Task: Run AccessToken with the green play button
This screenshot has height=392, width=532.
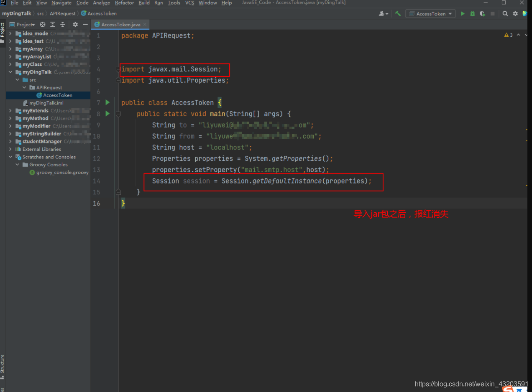Action: (463, 14)
